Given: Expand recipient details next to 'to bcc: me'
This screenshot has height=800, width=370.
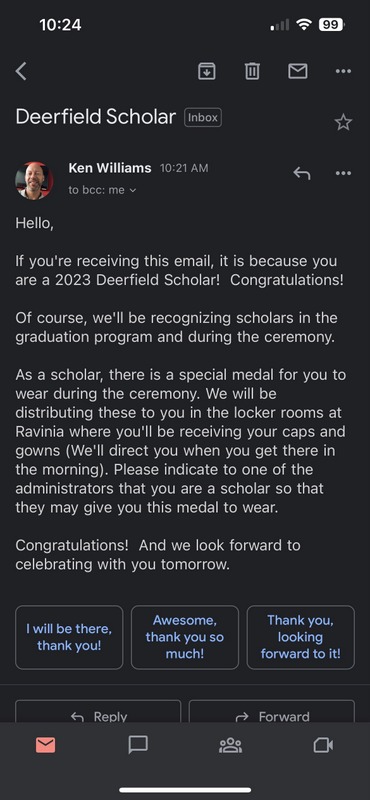Looking at the screenshot, I should point(133,190).
